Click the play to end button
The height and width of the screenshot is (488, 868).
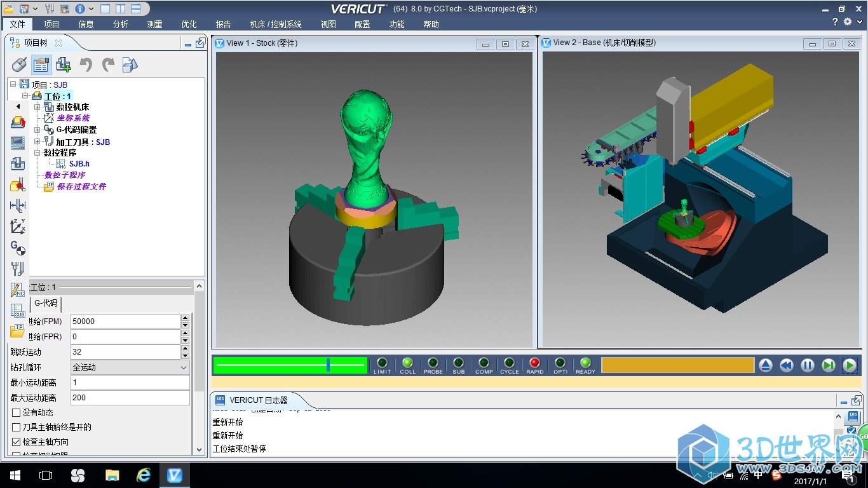coord(850,365)
